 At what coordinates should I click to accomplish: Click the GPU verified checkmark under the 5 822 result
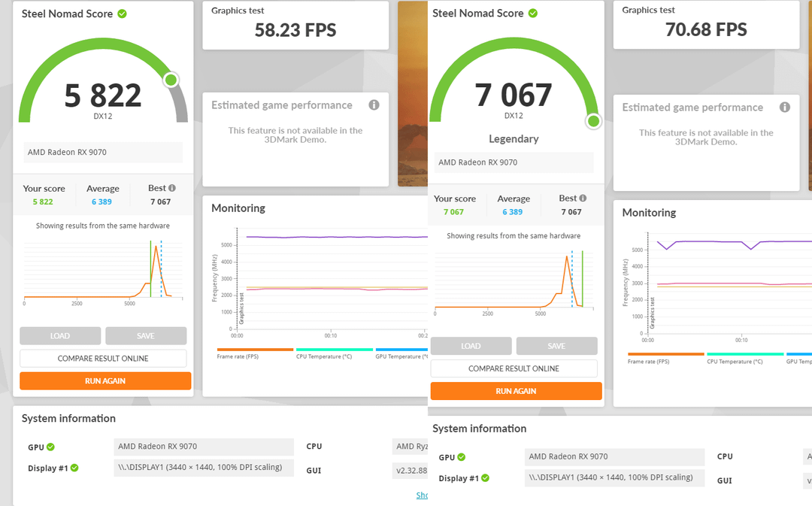[50, 447]
